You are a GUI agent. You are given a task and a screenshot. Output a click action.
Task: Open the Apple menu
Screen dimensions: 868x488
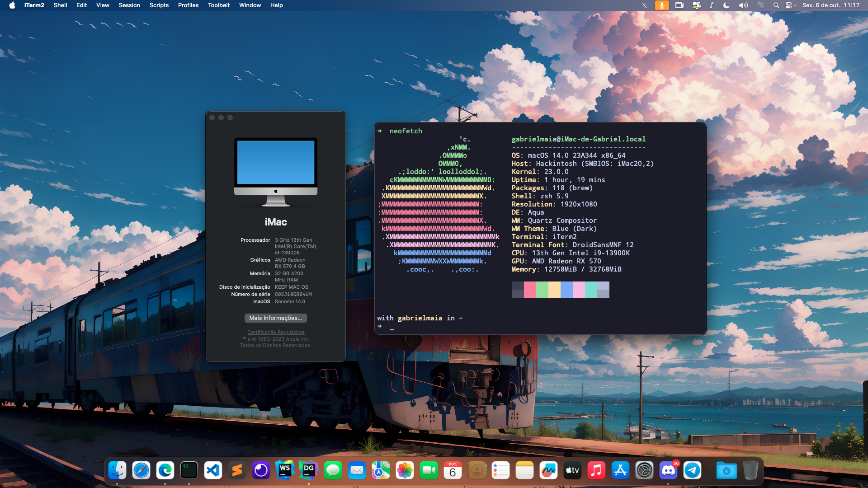(12, 5)
